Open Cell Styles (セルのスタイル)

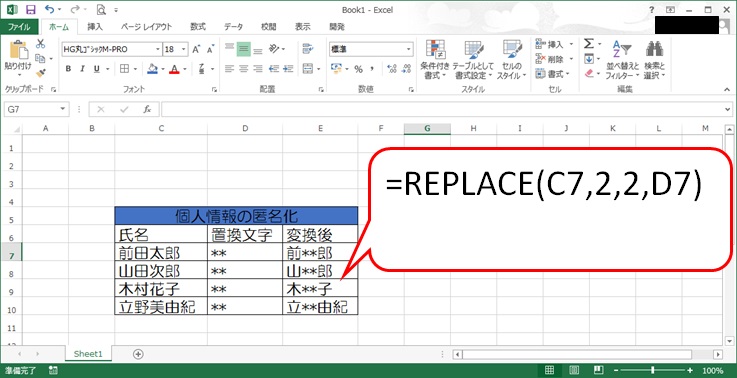pyautogui.click(x=511, y=59)
